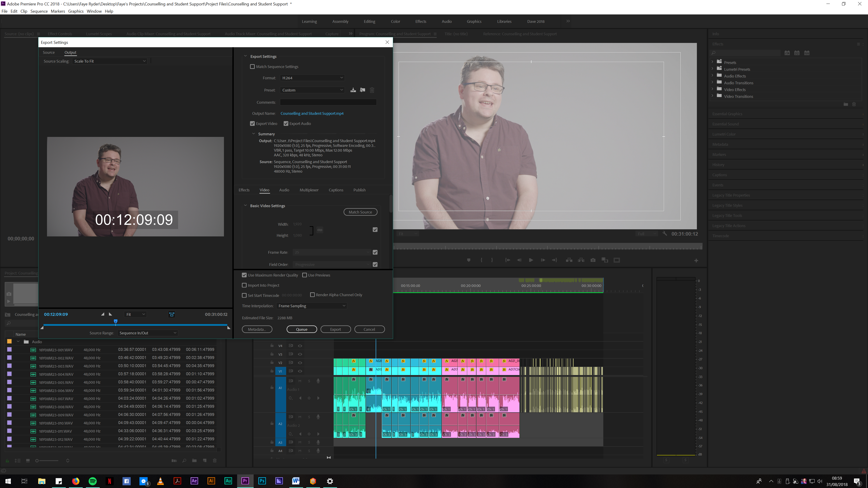Click the Lift button in Program monitor
The height and width of the screenshot is (488, 868).
(x=569, y=260)
